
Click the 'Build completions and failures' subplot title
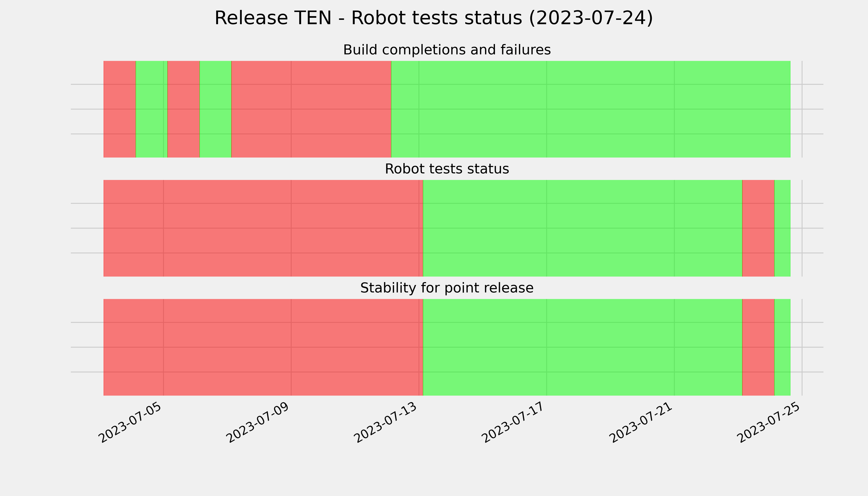click(447, 50)
